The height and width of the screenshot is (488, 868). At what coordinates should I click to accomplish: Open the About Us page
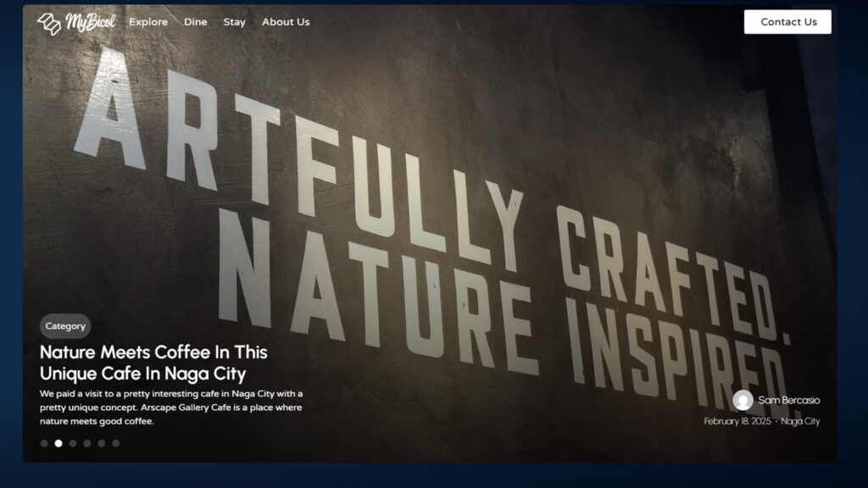(286, 22)
